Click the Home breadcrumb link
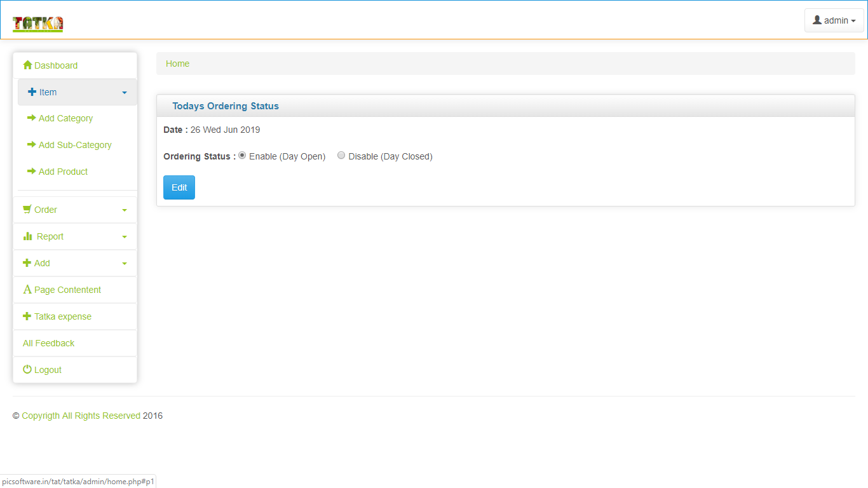The height and width of the screenshot is (488, 868). (x=177, y=64)
